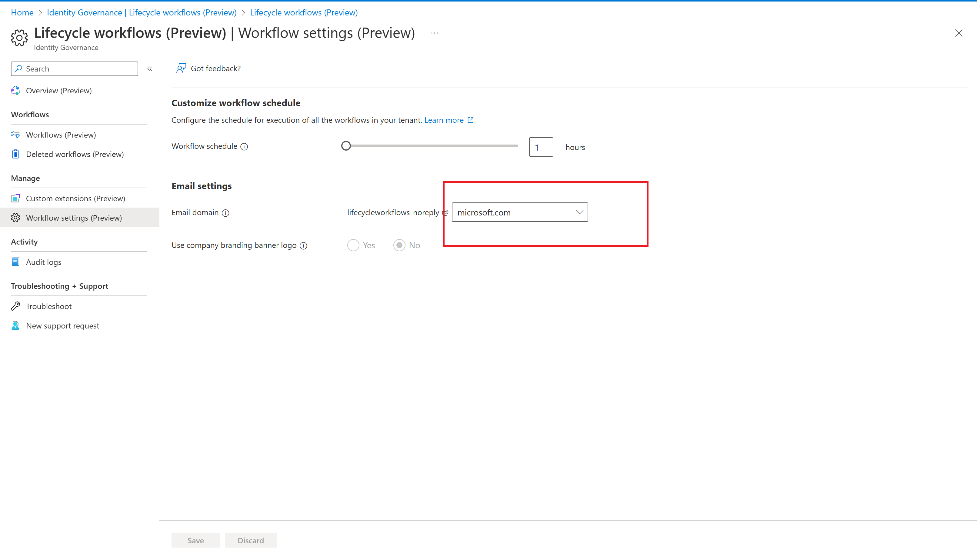
Task: Click the New support request icon
Action: point(15,325)
